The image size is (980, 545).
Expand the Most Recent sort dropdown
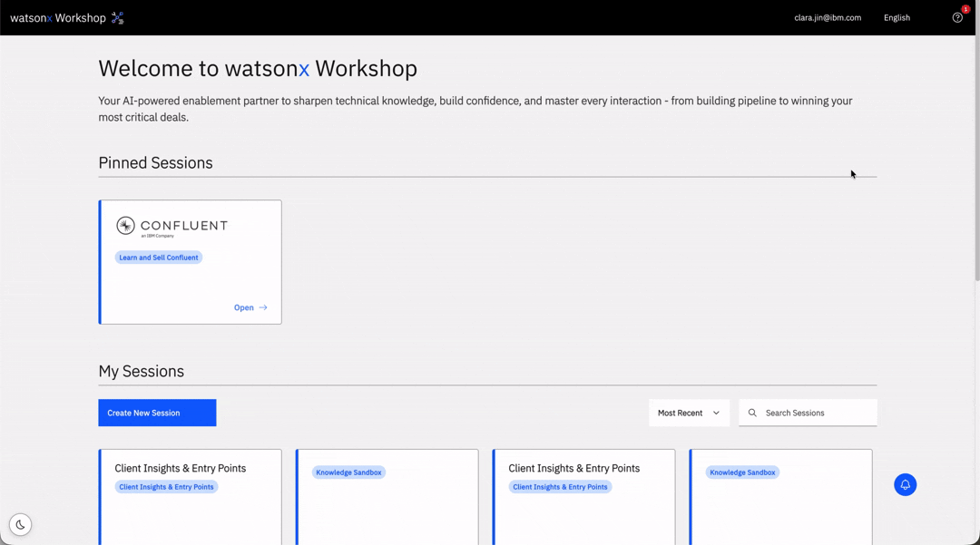coord(689,413)
